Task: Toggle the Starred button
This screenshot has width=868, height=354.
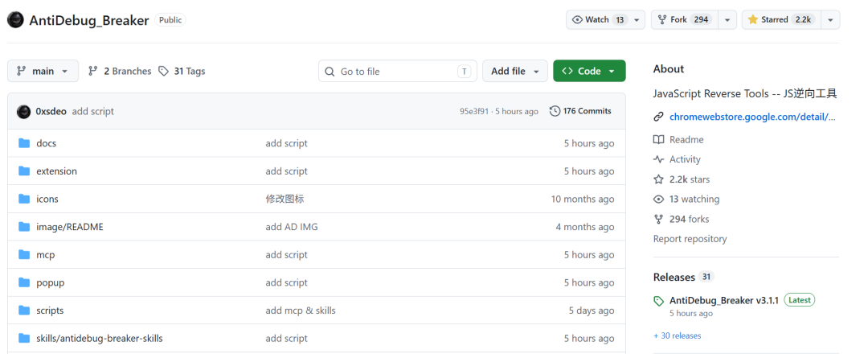Action: pyautogui.click(x=780, y=19)
